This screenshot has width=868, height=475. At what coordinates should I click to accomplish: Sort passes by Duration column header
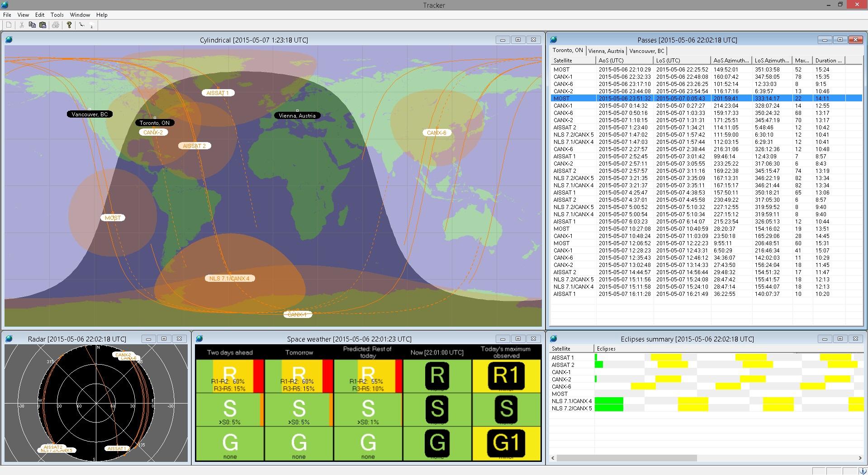[x=829, y=60]
